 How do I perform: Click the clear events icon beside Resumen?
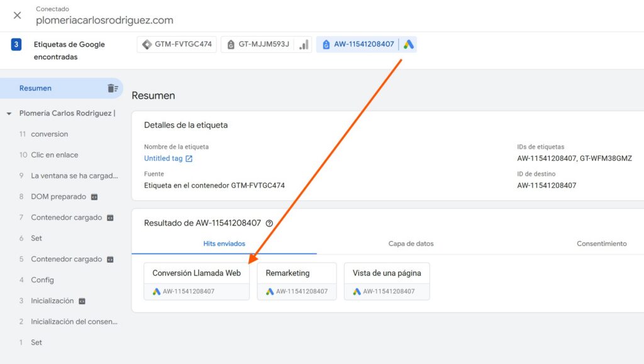tap(113, 88)
